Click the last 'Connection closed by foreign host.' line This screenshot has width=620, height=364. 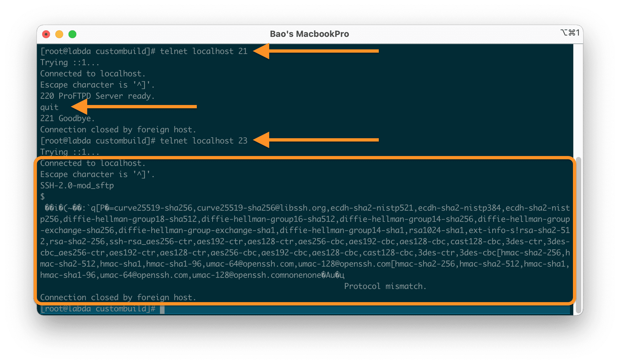pos(118,298)
